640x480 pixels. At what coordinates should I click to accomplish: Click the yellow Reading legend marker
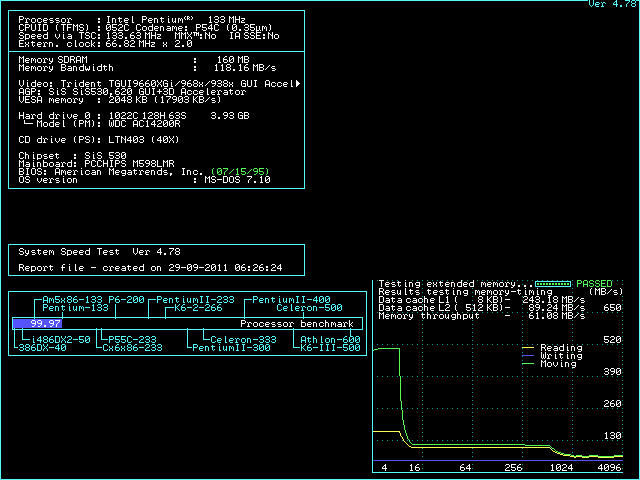(528, 348)
